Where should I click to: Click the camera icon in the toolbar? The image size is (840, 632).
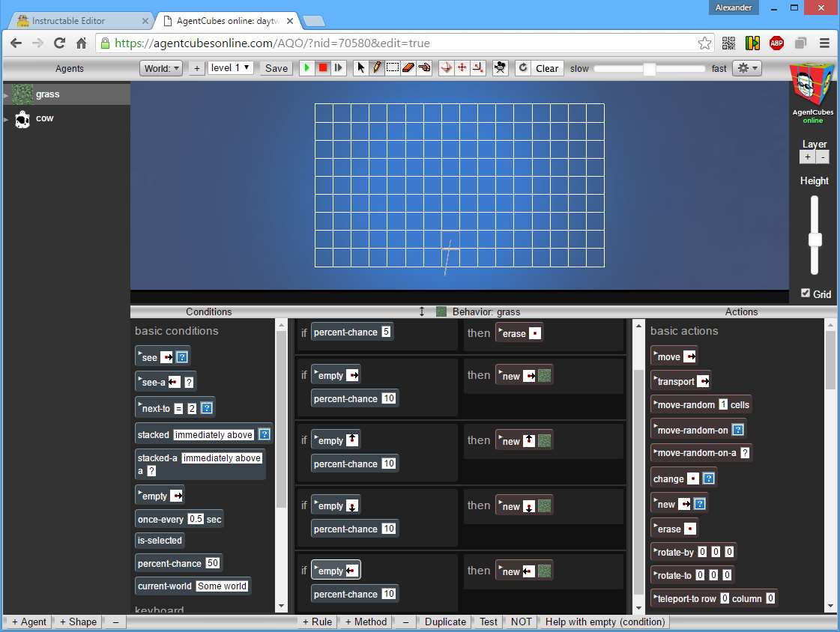(500, 68)
